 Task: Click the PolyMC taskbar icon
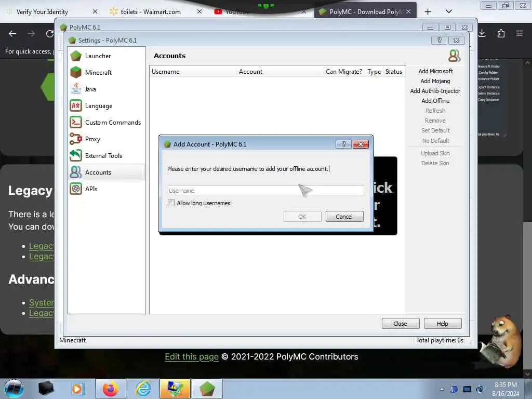[x=207, y=389]
